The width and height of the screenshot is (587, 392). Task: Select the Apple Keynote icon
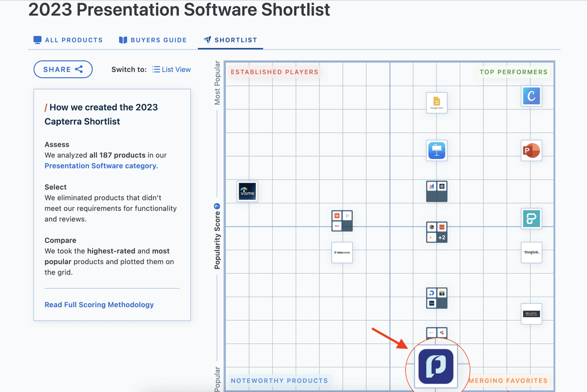(x=436, y=151)
